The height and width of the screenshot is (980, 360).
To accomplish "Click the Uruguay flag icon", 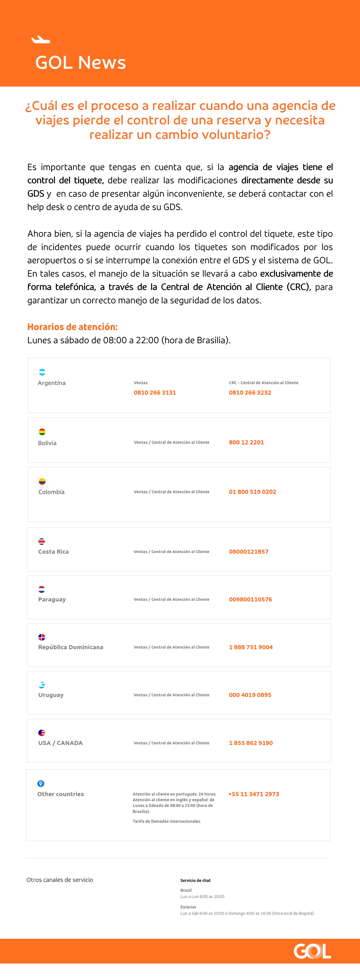I will coord(42,685).
